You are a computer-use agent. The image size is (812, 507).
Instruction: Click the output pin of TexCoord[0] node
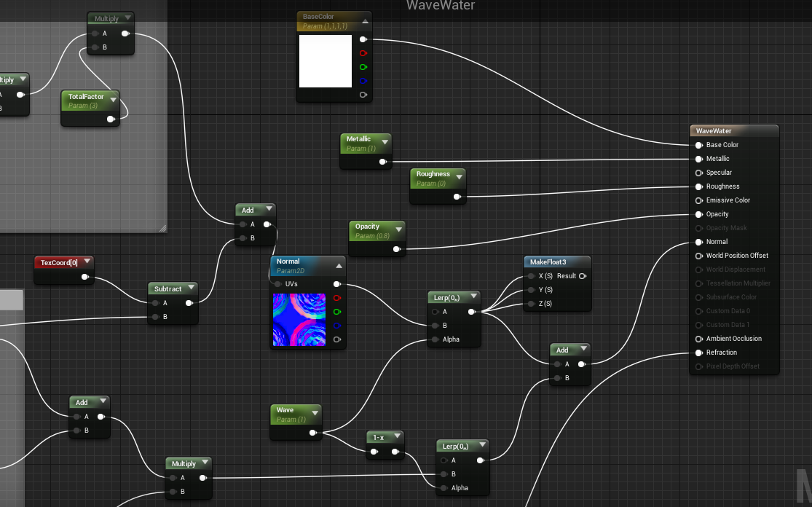pos(85,277)
